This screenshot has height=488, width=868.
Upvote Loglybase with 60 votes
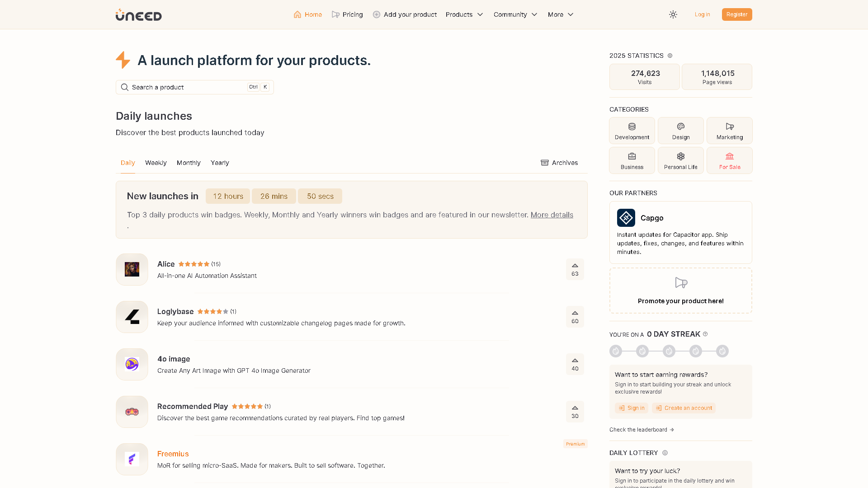[x=575, y=317]
